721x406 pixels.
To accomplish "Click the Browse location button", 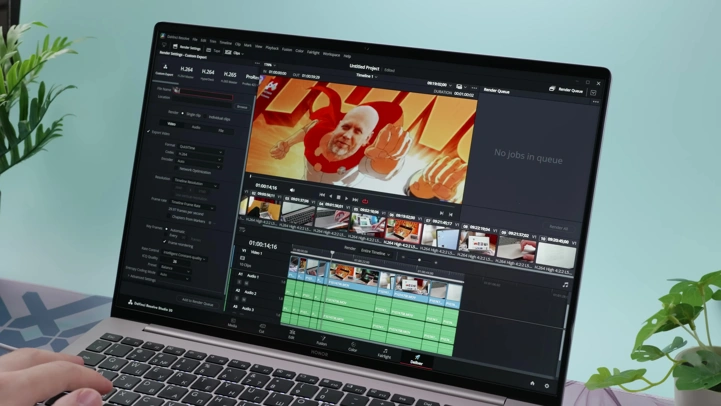I will [x=242, y=107].
